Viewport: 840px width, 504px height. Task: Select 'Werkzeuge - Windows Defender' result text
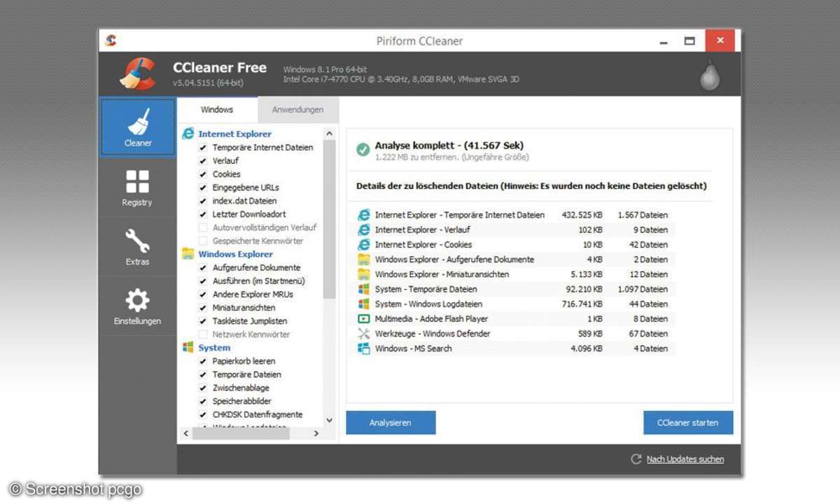(433, 333)
